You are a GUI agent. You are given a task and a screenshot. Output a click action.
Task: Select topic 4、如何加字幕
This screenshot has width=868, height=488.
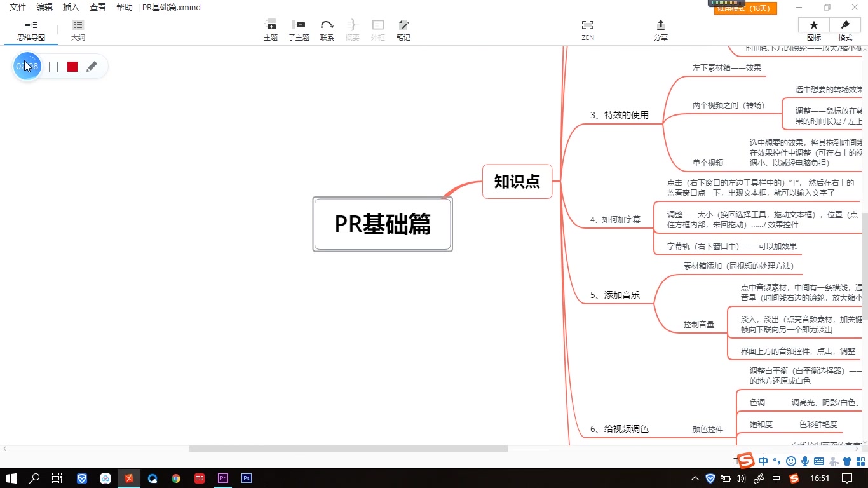615,219
